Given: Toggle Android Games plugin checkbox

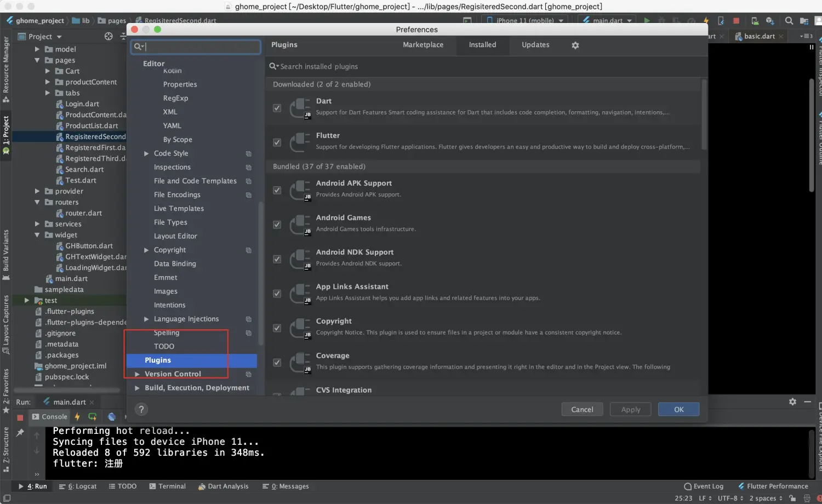Looking at the screenshot, I should 277,225.
